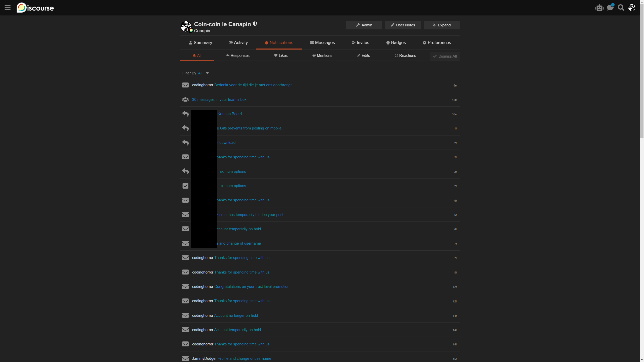Expand the profile with the Expand button
The width and height of the screenshot is (644, 362).
pyautogui.click(x=441, y=25)
